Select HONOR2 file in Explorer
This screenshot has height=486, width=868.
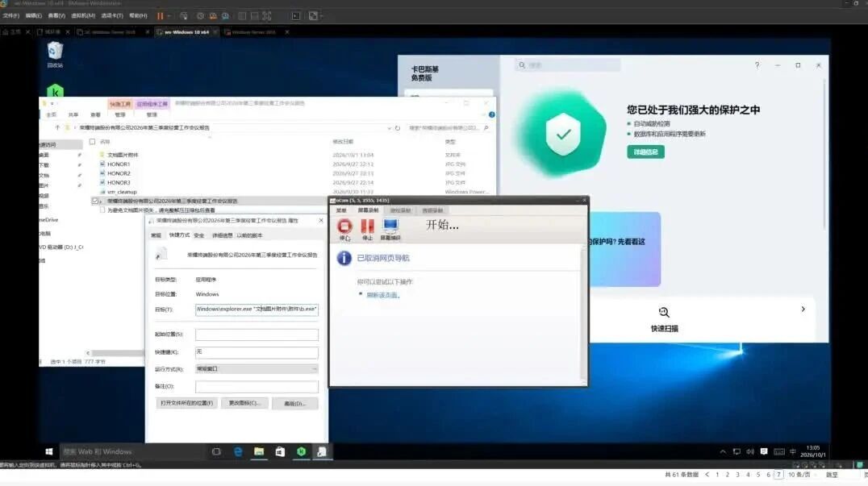(119, 173)
